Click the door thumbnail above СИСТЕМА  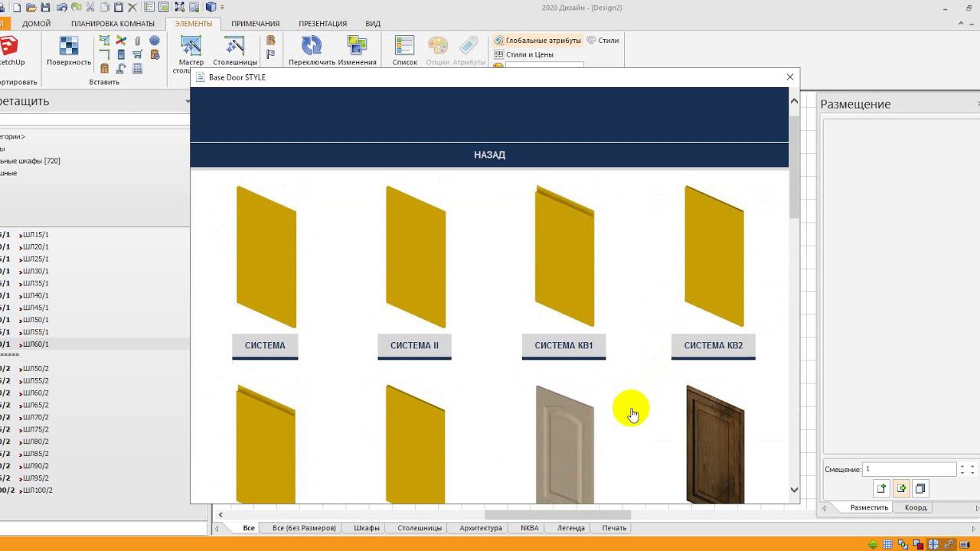[266, 257]
